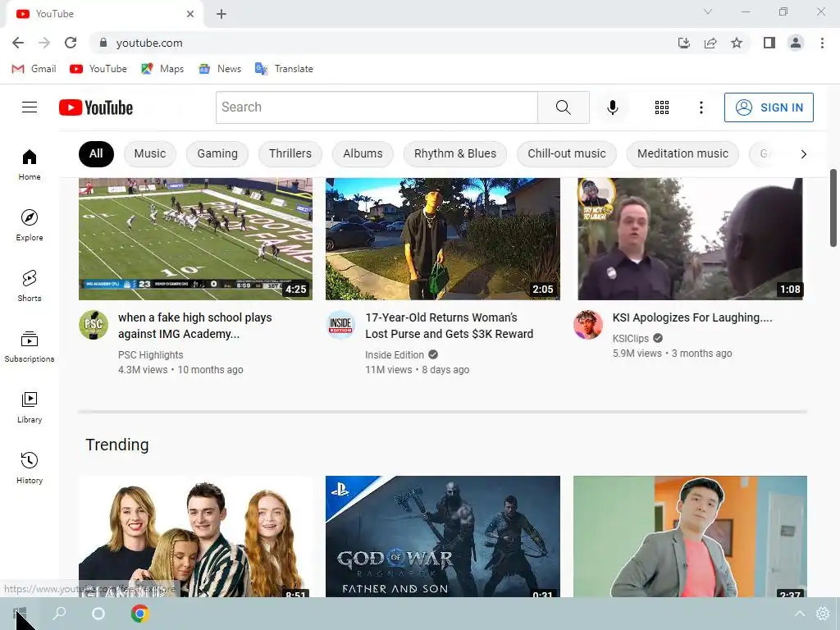The image size is (840, 630).
Task: Open Library in sidebar
Action: point(30,407)
